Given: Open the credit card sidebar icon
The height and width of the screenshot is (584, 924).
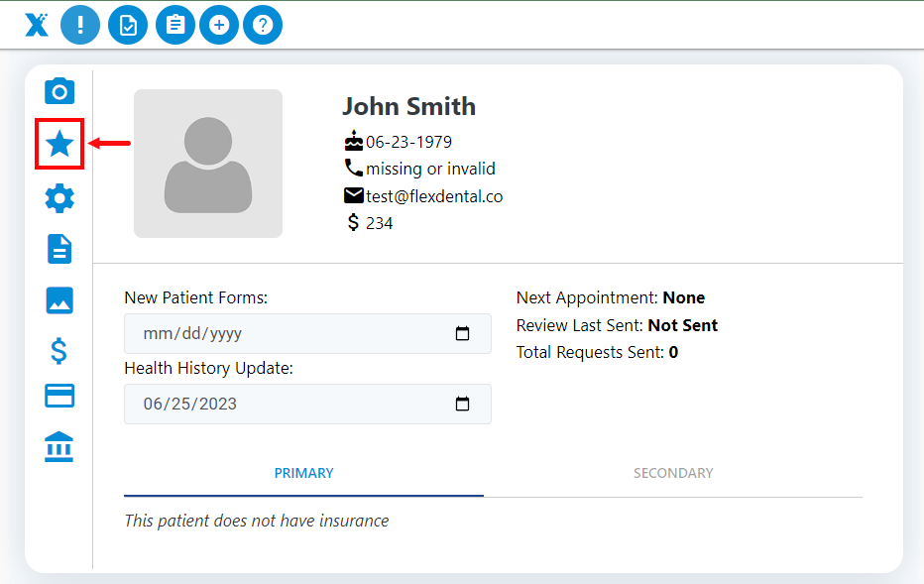Looking at the screenshot, I should [x=59, y=396].
